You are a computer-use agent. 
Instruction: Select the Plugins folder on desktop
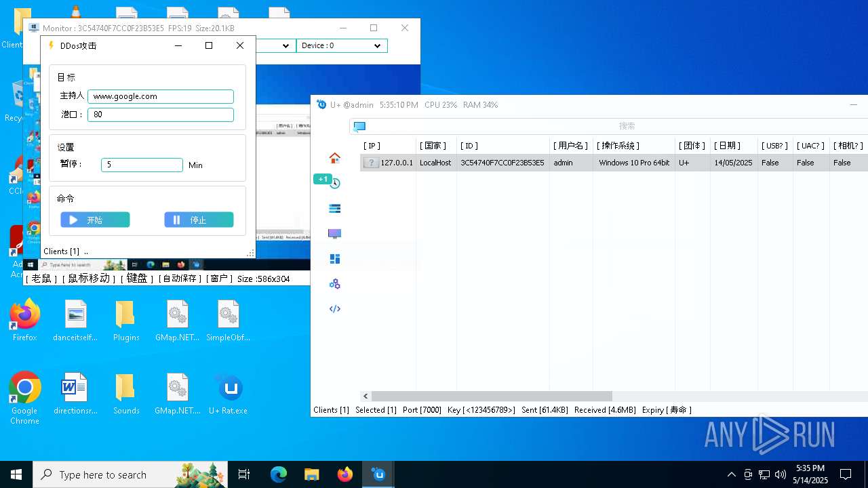[126, 321]
